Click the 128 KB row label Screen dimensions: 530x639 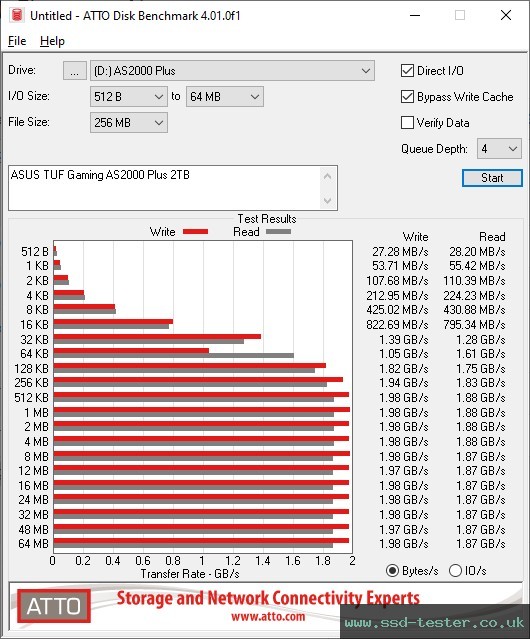pyautogui.click(x=31, y=368)
